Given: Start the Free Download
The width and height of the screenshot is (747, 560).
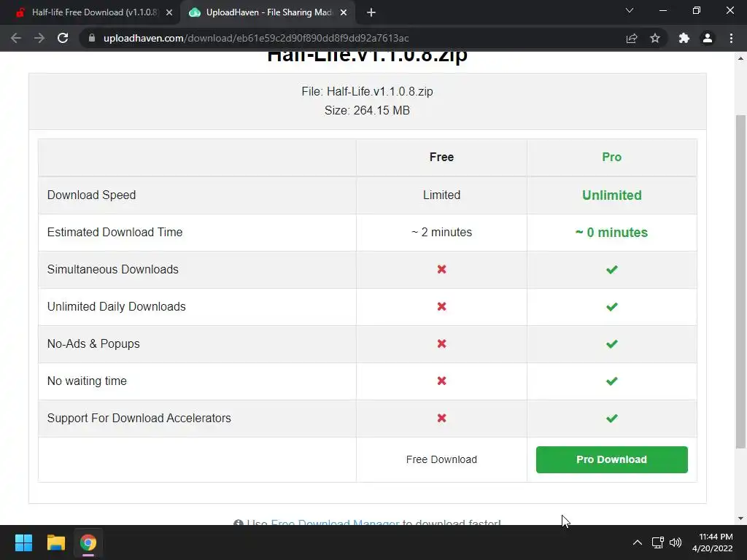Looking at the screenshot, I should pyautogui.click(x=441, y=459).
